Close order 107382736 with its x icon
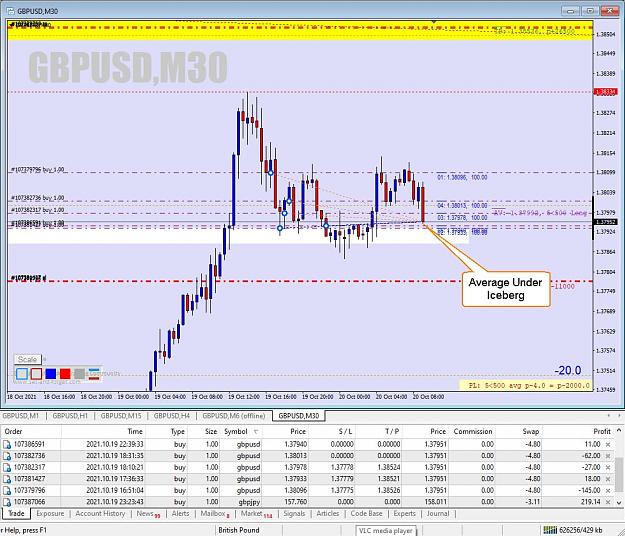Screen dimensions: 625x536 coord(608,456)
